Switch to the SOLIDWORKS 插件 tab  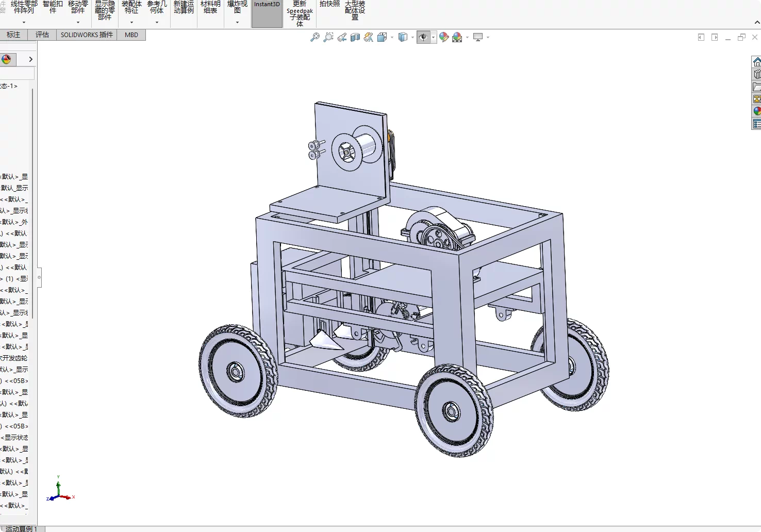click(x=87, y=35)
